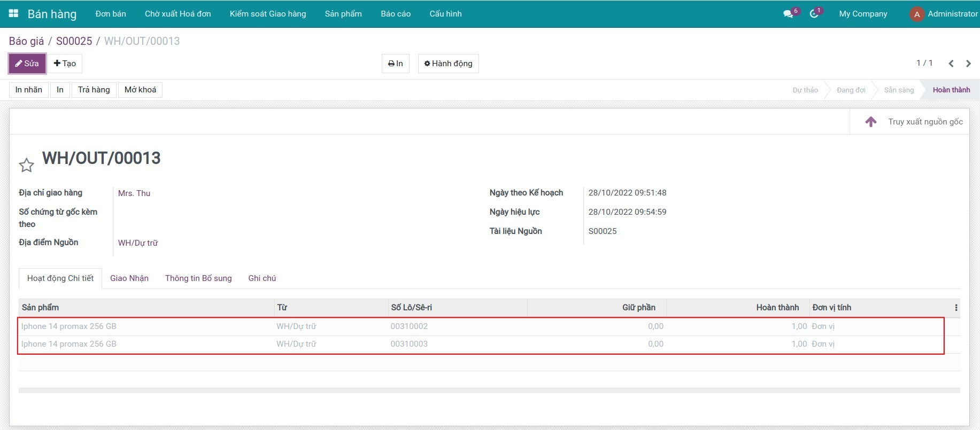The image size is (980, 430).
Task: Open the Thông tin Bổ sung tab
Action: (198, 278)
